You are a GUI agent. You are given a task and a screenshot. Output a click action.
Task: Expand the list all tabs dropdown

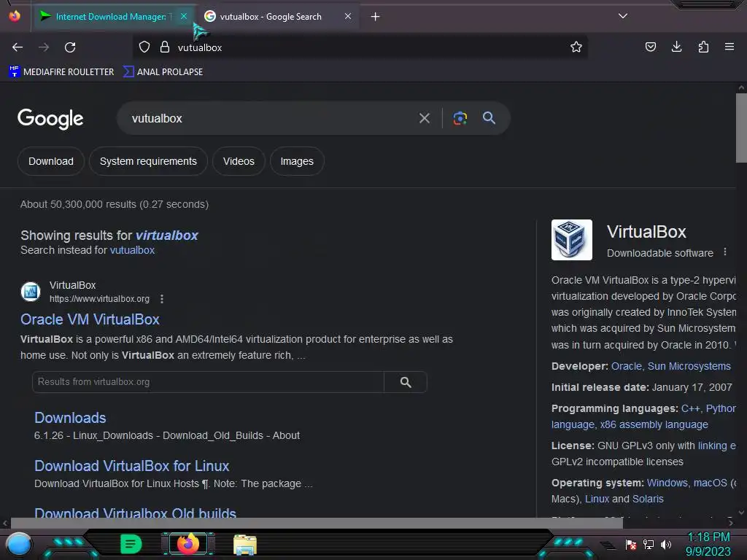coord(623,16)
